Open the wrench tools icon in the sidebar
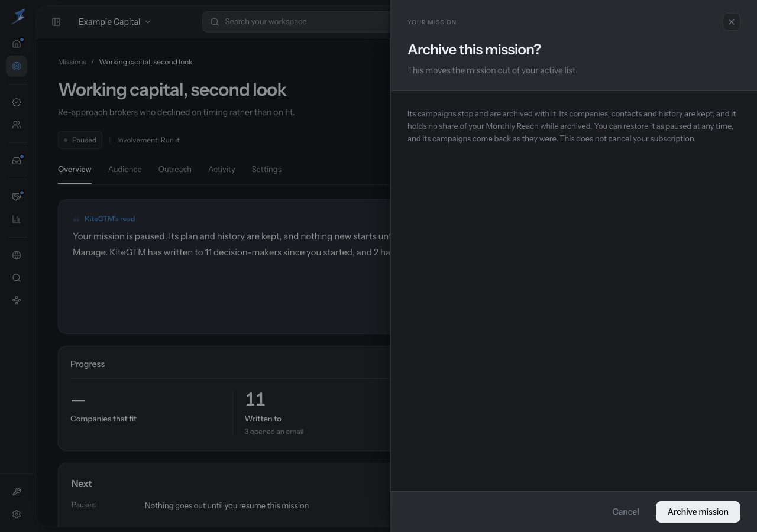Screen dimensions: 757x532 [x=17, y=492]
